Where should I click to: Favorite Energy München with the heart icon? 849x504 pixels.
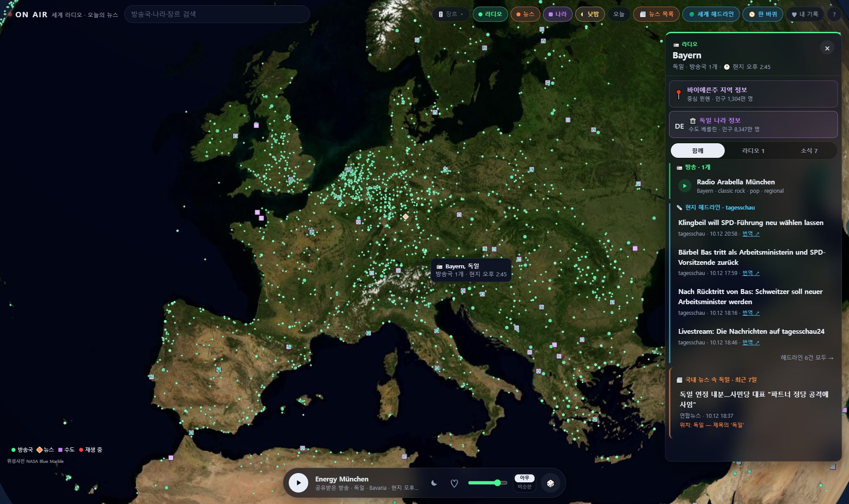pos(454,483)
